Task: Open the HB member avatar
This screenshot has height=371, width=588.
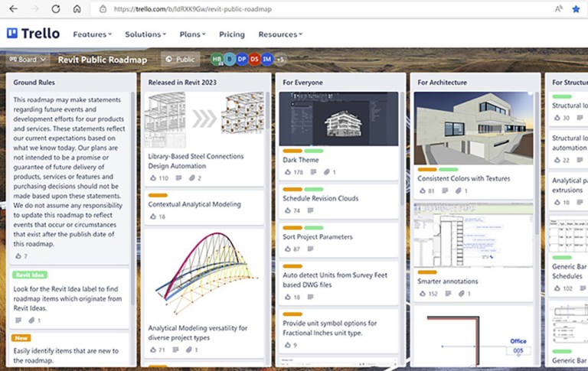Action: 217,59
